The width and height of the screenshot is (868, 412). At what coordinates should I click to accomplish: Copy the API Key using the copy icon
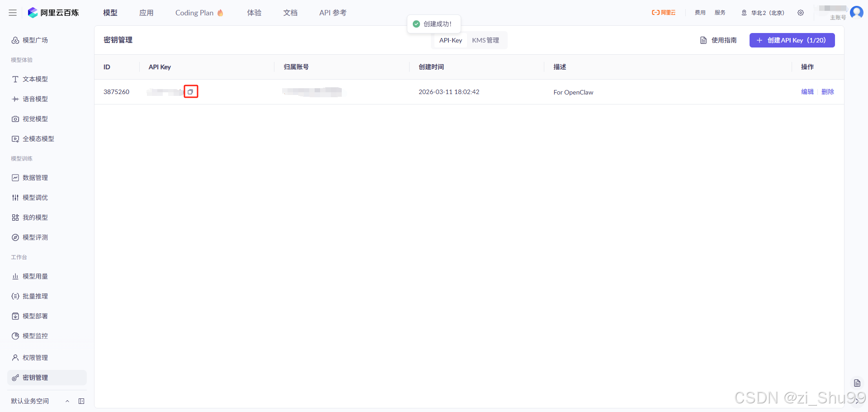pos(191,91)
